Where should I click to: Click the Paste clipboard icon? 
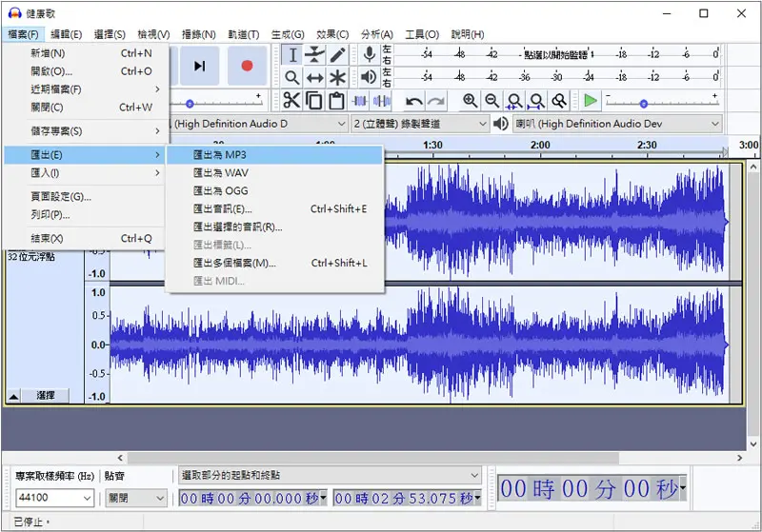tap(336, 101)
